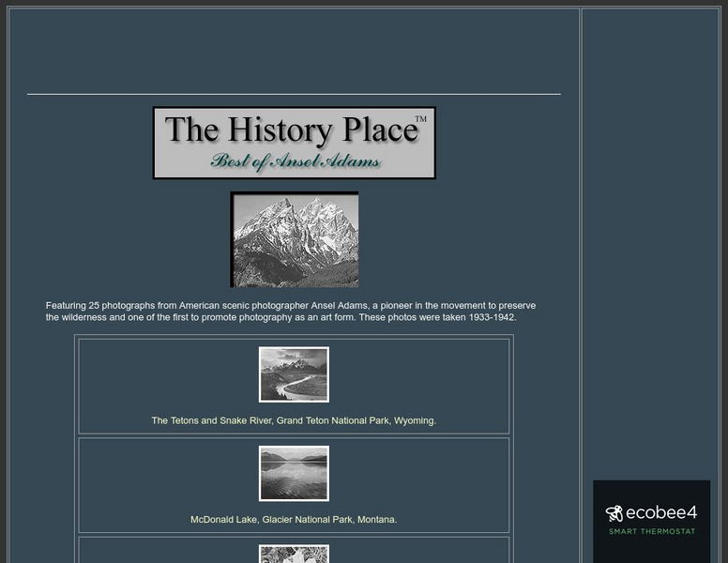Open the McDonald Lake thumbnail photo
728x563 pixels.
(x=294, y=473)
